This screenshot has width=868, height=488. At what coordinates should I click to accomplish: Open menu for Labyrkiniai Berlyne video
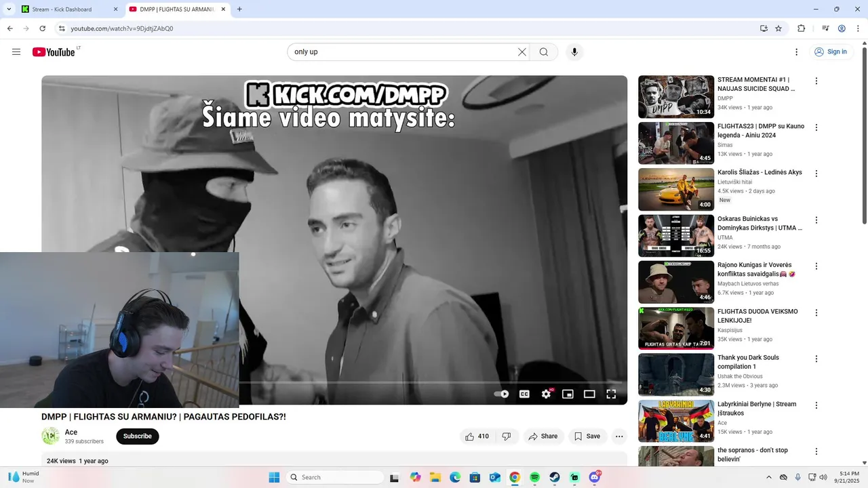816,405
